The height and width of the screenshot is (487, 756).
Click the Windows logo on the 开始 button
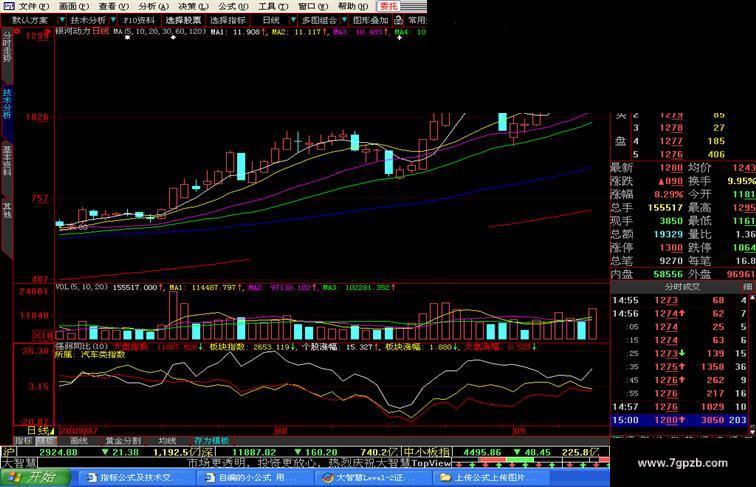click(14, 477)
